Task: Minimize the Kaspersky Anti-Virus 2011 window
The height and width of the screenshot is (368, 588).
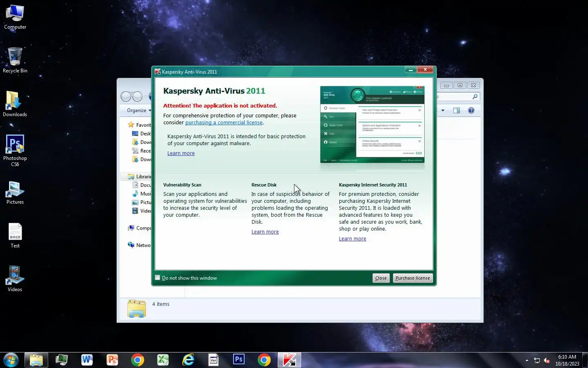Action: [x=410, y=70]
